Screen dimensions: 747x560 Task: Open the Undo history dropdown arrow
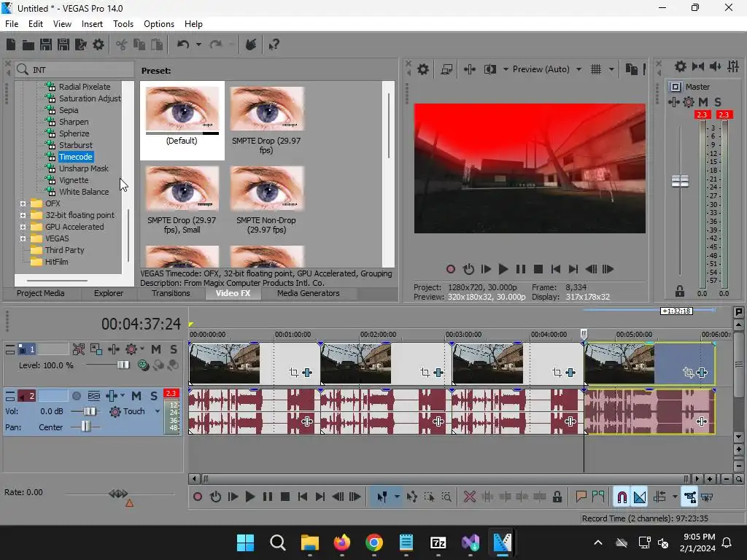tap(198, 44)
